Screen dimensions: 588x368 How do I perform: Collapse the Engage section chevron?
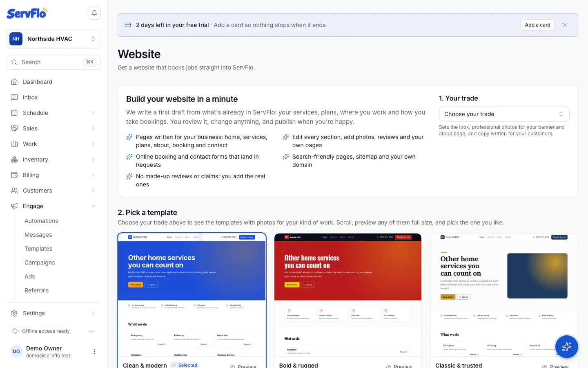pos(94,206)
